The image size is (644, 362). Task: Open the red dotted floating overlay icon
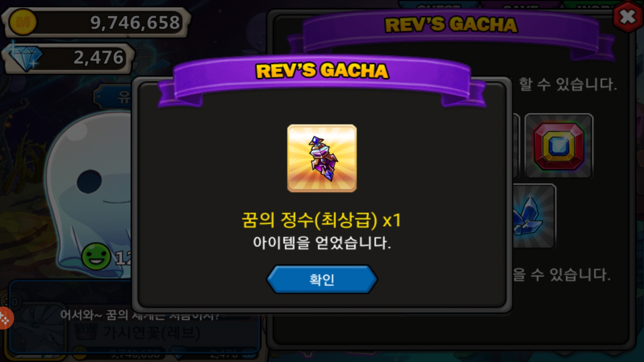pyautogui.click(x=5, y=318)
